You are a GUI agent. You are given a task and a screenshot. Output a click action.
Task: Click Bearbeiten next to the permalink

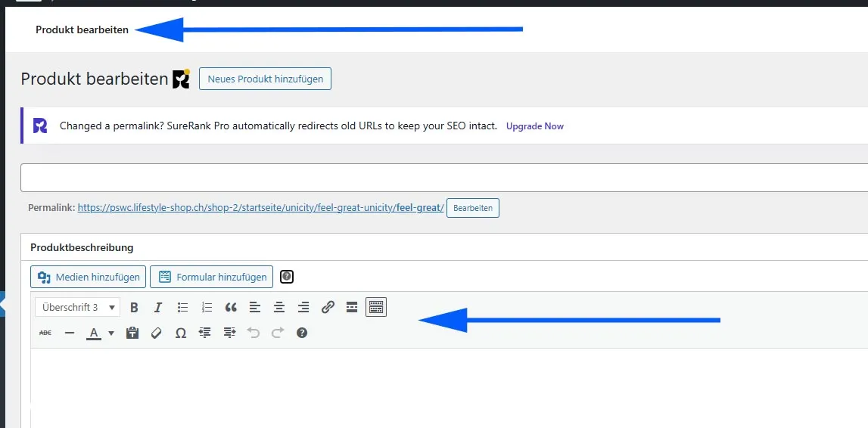click(x=473, y=208)
